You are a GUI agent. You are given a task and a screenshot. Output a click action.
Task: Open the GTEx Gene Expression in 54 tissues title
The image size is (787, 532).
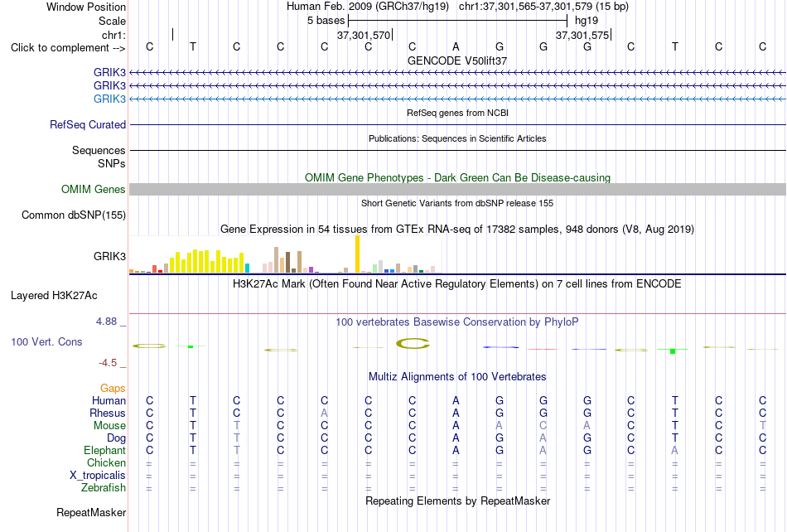(457, 230)
